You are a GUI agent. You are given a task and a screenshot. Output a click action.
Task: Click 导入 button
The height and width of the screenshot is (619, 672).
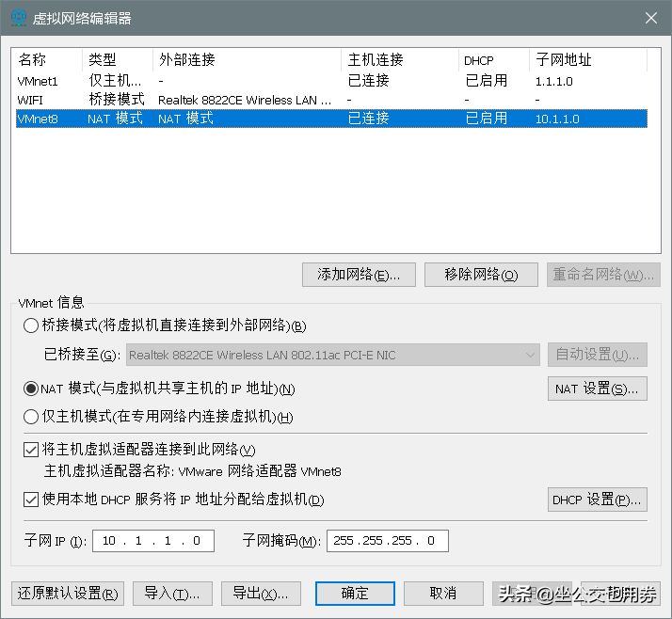tap(172, 594)
